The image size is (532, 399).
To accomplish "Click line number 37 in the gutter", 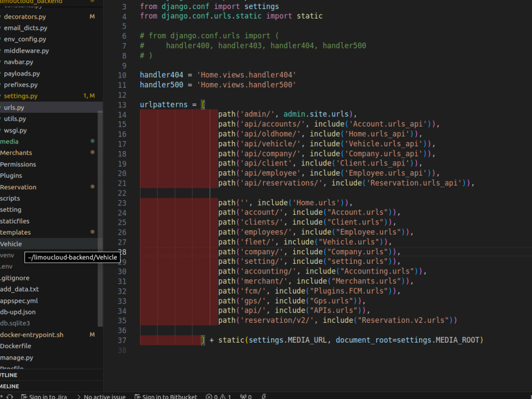I will click(122, 340).
